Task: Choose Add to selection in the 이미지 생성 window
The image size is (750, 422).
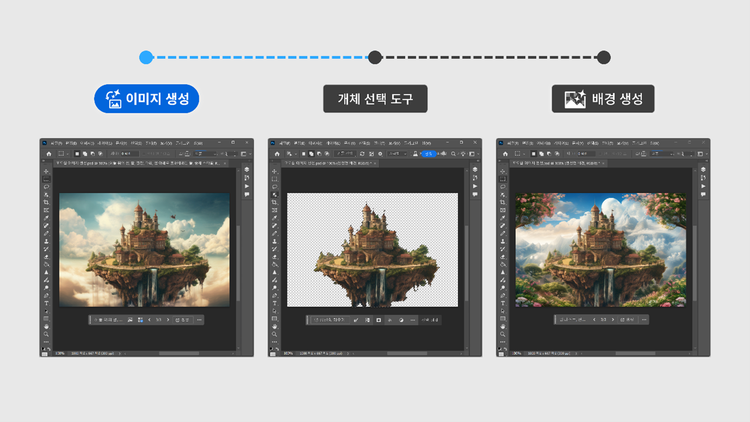Action: point(85,154)
